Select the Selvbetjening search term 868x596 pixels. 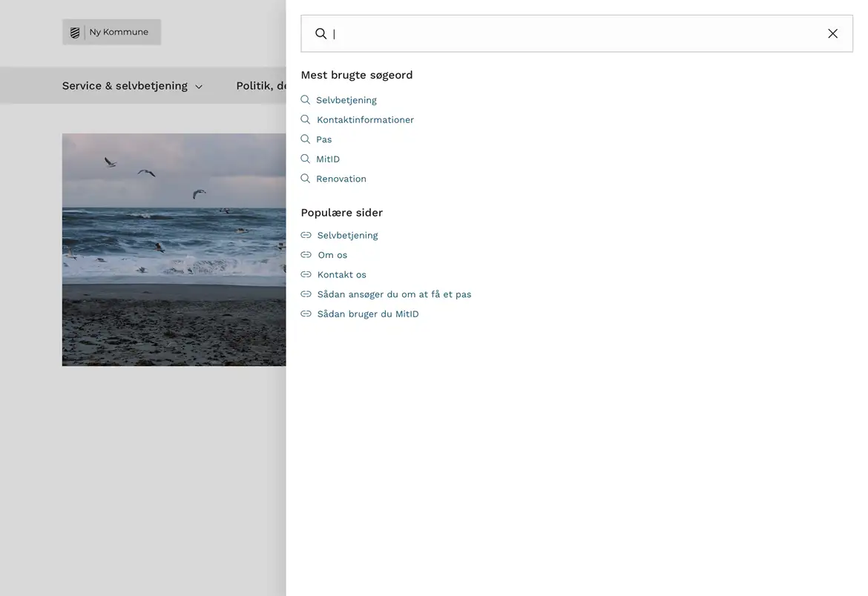[346, 100]
